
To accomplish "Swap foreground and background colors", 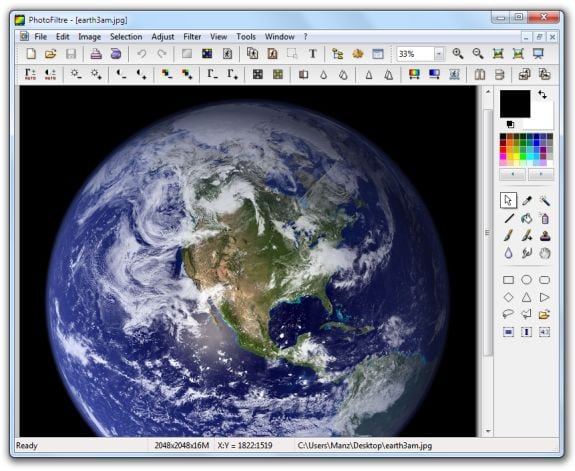I will 542,95.
